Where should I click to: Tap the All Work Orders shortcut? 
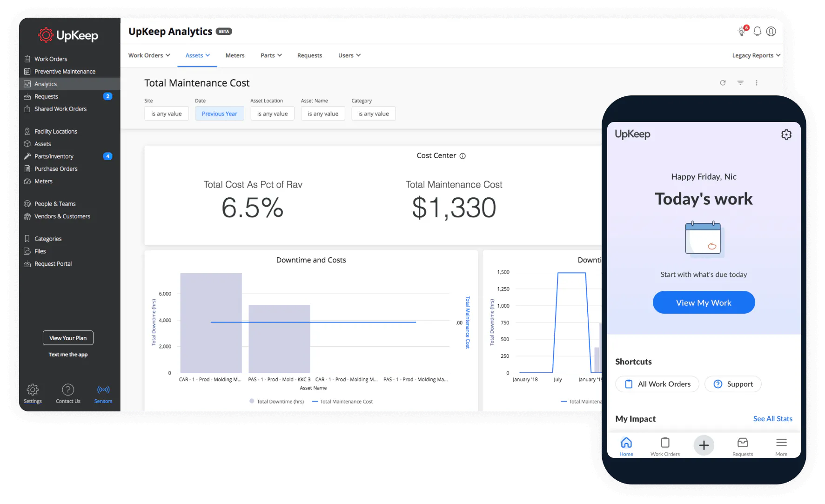[657, 384]
